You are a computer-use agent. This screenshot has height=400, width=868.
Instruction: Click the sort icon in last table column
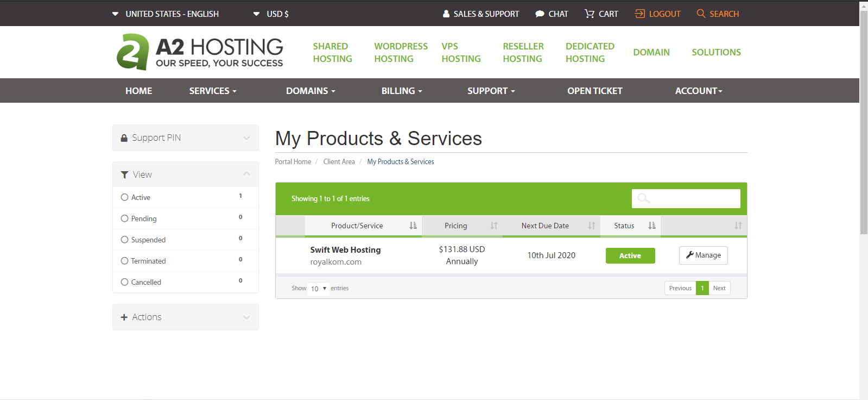point(738,226)
